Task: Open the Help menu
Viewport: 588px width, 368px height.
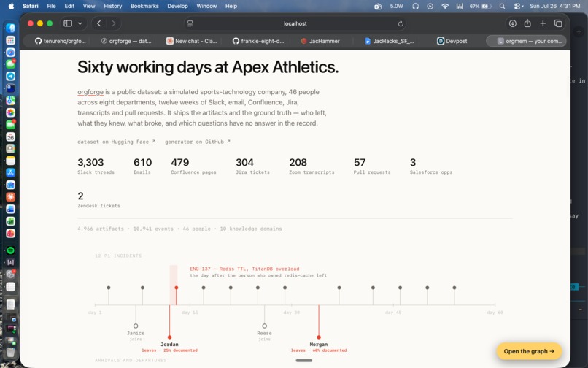Action: (231, 6)
